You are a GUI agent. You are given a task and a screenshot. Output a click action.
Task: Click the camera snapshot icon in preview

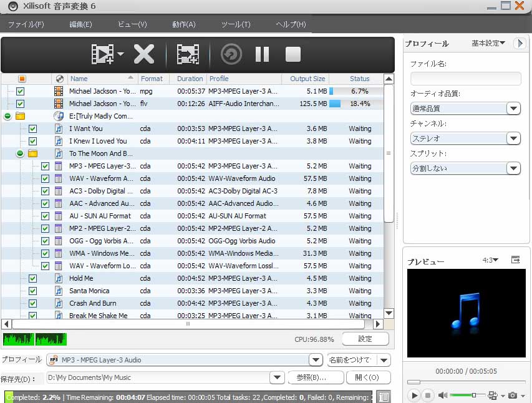pyautogui.click(x=512, y=396)
